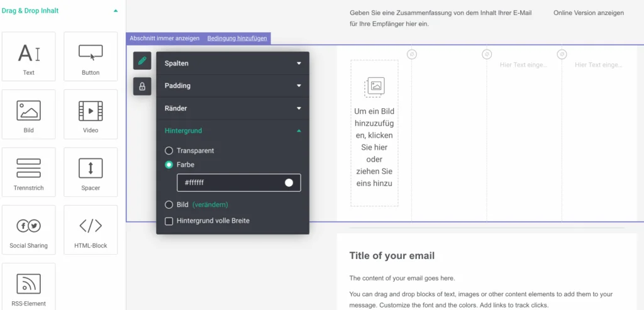The height and width of the screenshot is (310, 644).
Task: Open Online Version anzeigen link
Action: 589,13
